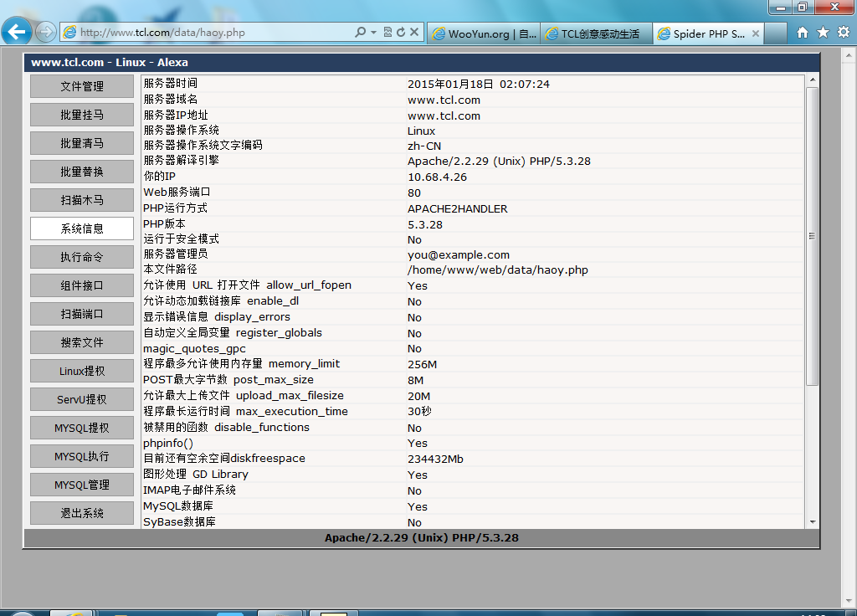Click the browser forward arrow button

[x=46, y=33]
